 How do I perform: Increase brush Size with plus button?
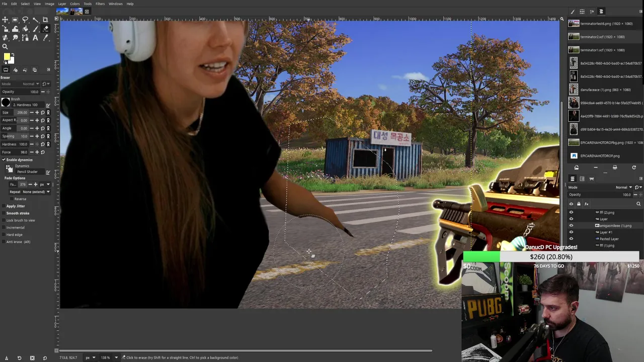coord(37,113)
